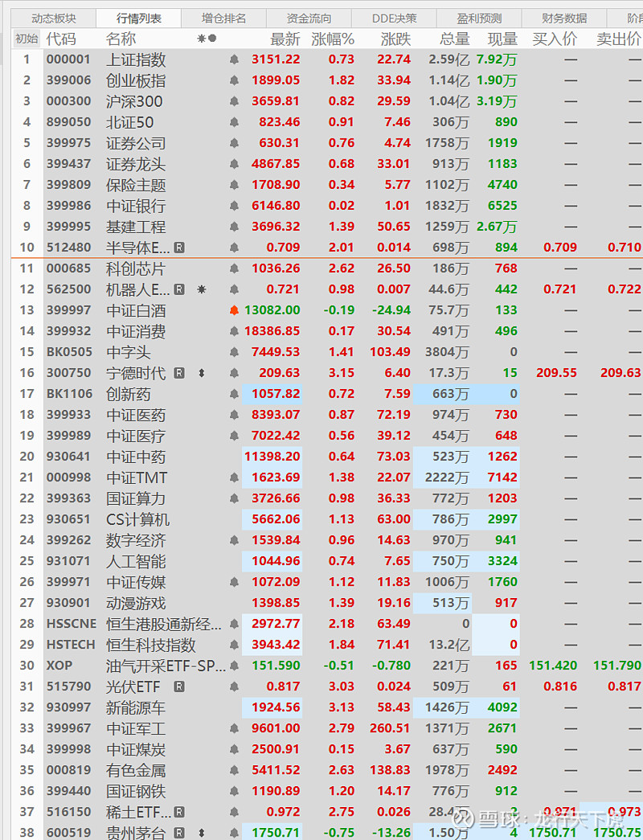
Task: Select the 新能源车 row name
Action: coord(136,707)
